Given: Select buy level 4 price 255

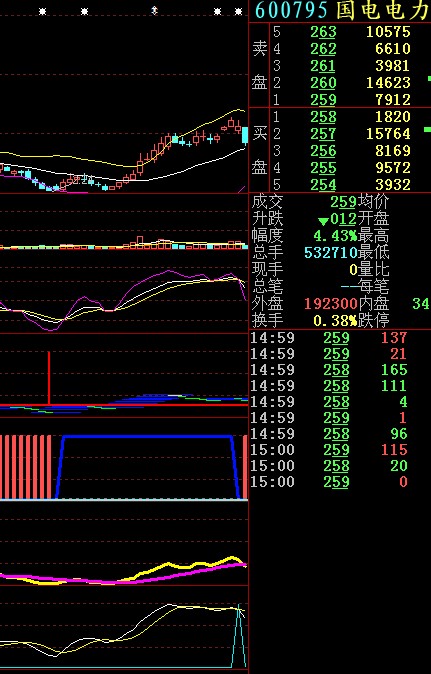Looking at the screenshot, I should [323, 168].
